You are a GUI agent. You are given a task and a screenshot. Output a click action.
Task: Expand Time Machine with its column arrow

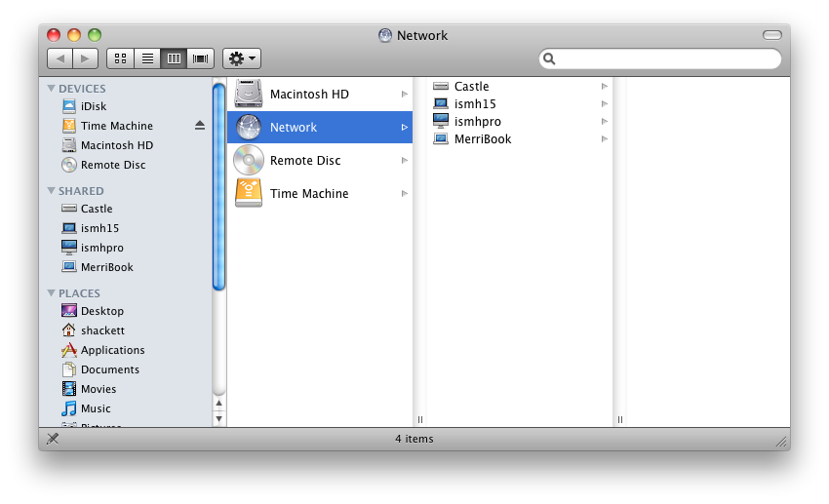(405, 193)
